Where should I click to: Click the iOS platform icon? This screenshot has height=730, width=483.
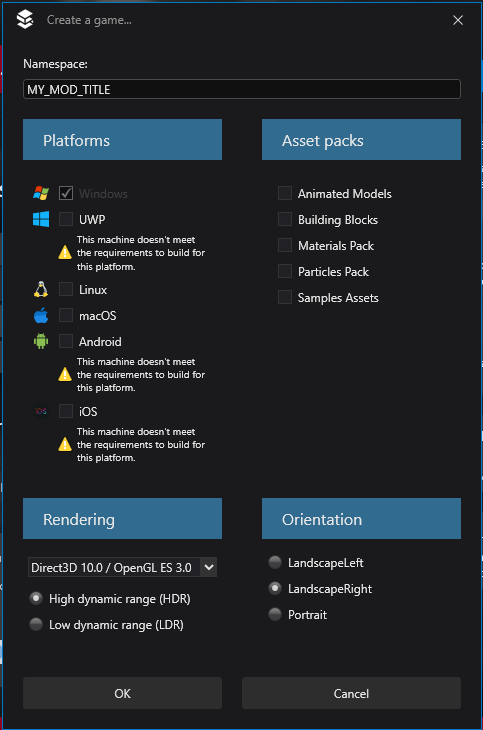41,411
